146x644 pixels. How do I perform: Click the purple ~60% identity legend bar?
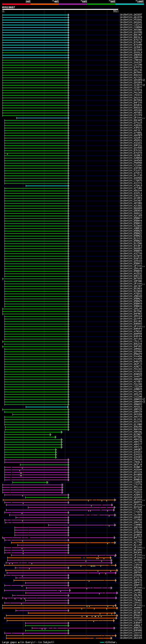(73, 4)
